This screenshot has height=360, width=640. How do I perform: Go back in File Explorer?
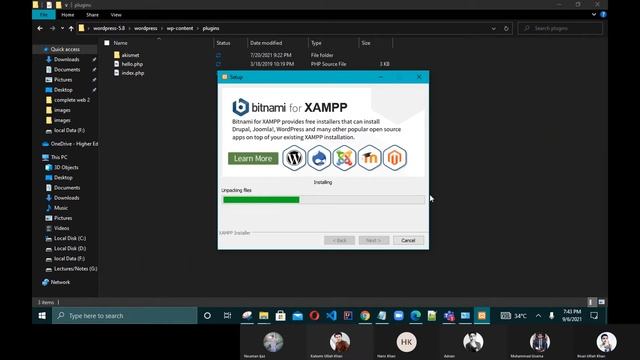[x=40, y=29]
